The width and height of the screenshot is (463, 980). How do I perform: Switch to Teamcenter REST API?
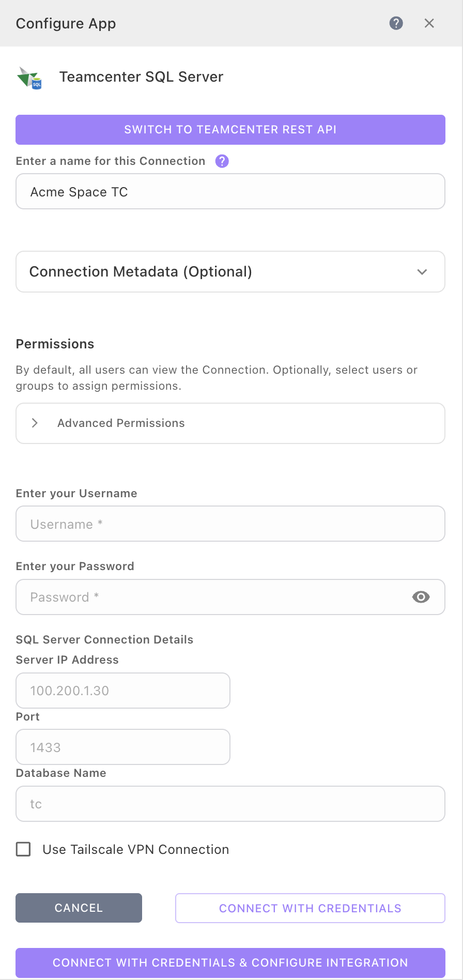point(230,130)
